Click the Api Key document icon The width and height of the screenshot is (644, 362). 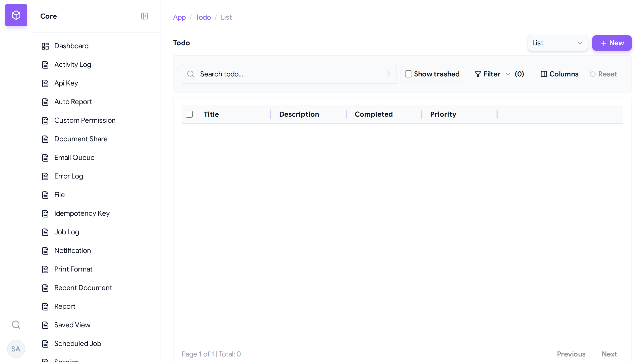pos(45,83)
